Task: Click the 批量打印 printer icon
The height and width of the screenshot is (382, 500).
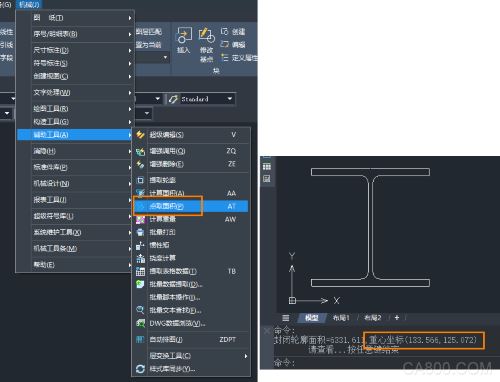Action: (x=140, y=232)
